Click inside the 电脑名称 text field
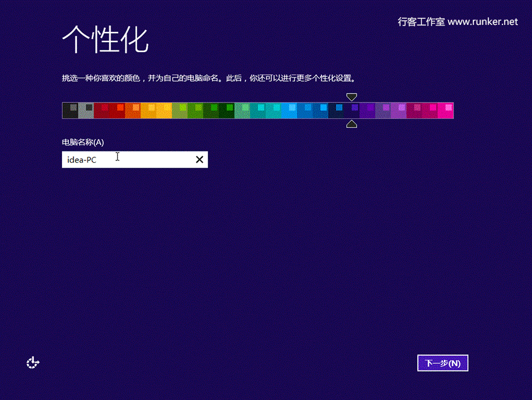 click(x=130, y=159)
